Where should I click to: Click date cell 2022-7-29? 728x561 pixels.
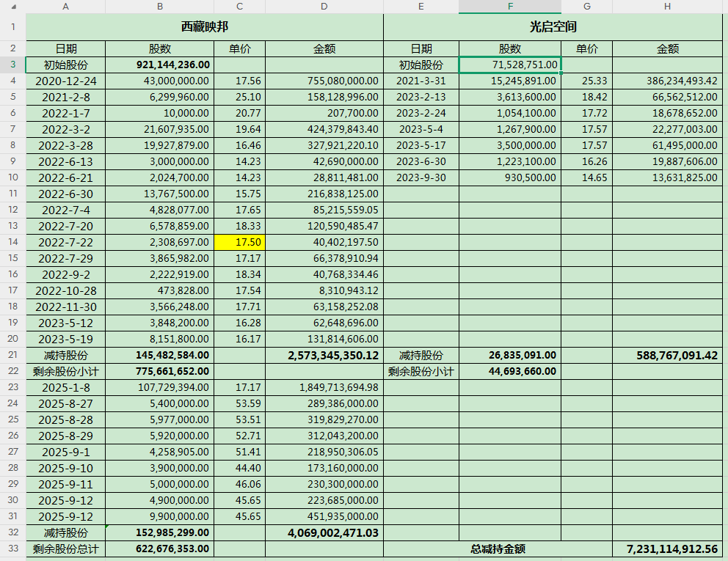[65, 258]
